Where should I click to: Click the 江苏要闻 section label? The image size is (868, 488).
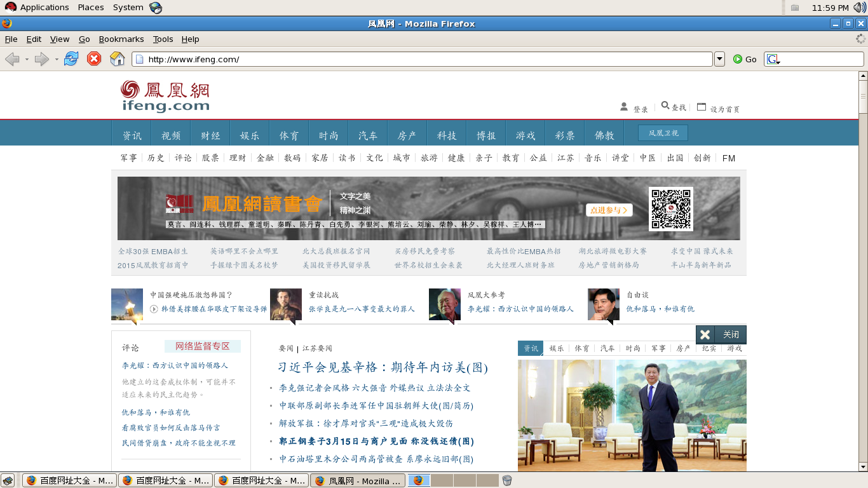pyautogui.click(x=317, y=348)
